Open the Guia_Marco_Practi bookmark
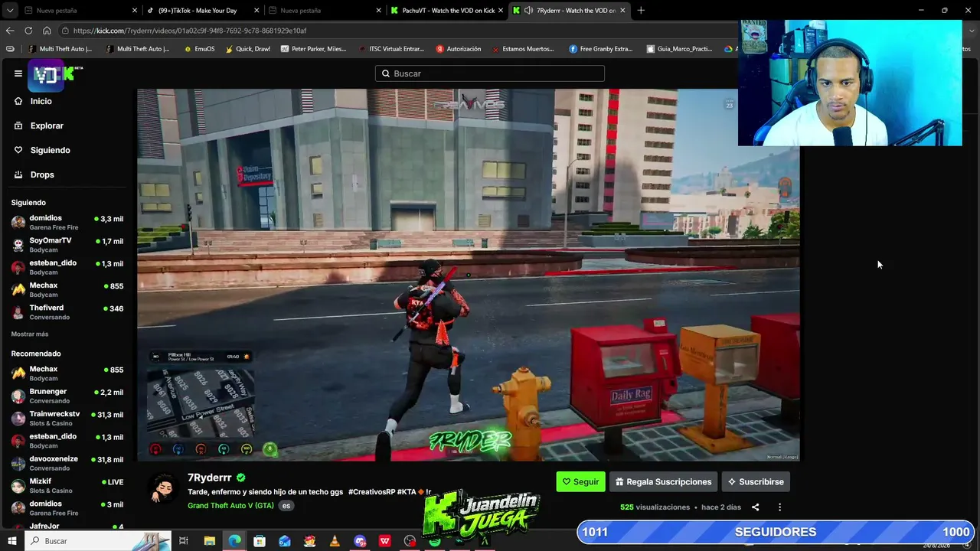 [x=680, y=49]
